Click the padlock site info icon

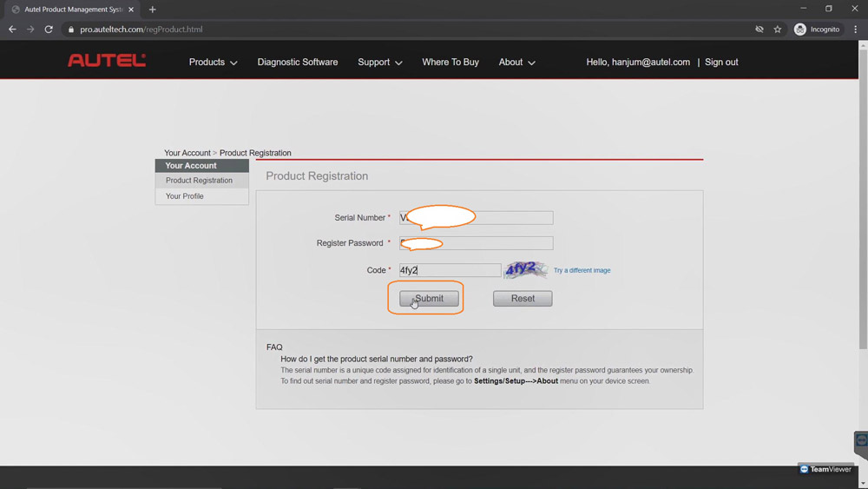coord(71,30)
